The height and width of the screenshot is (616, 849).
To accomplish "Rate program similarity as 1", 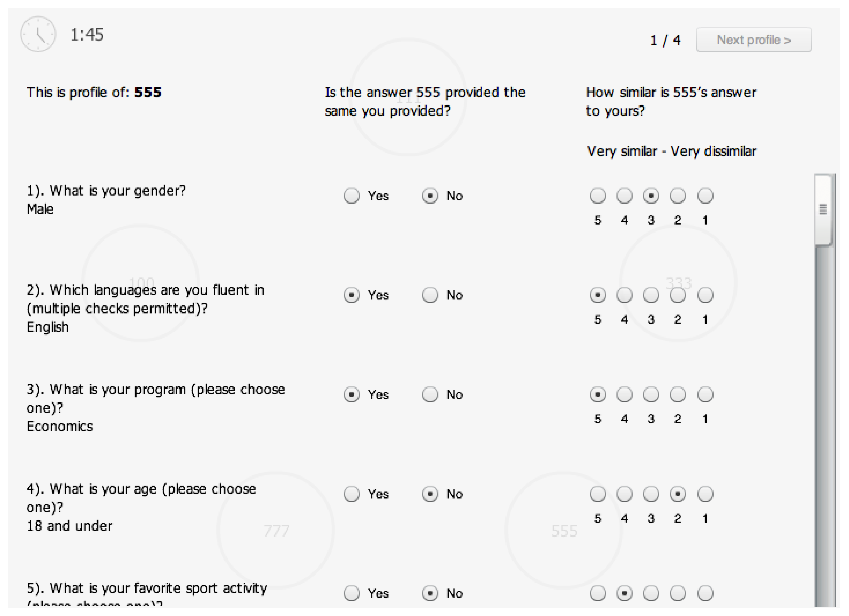I will (x=705, y=394).
